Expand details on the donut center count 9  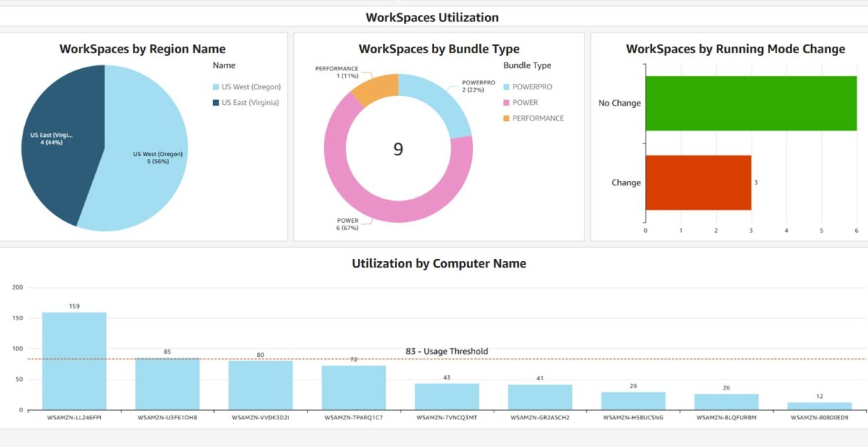(398, 150)
